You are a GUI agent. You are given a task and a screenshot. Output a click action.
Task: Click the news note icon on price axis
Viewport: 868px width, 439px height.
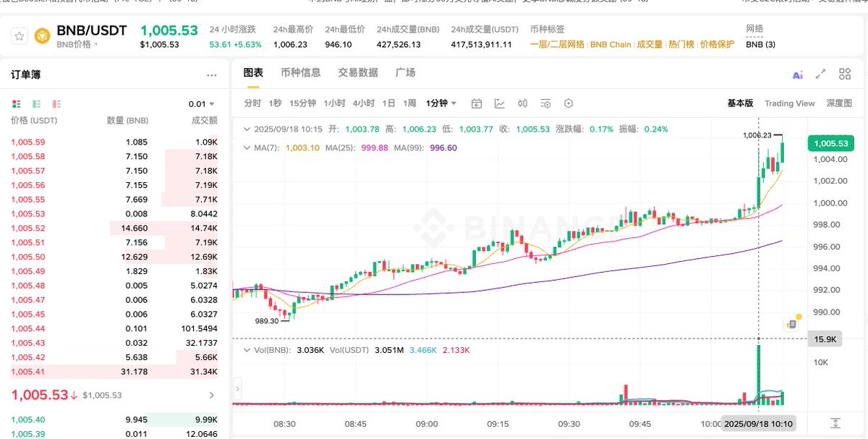791,325
